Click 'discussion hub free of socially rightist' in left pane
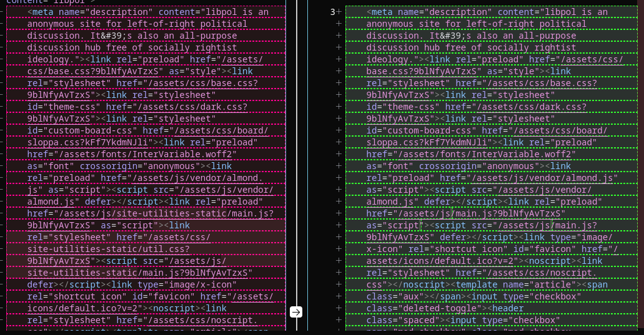Viewport: 644px width, 335px height. (x=132, y=48)
